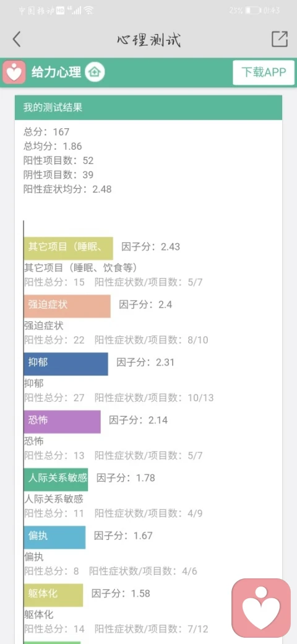This screenshot has width=297, height=644.
Task: Open the share/export icon
Action: (279, 39)
